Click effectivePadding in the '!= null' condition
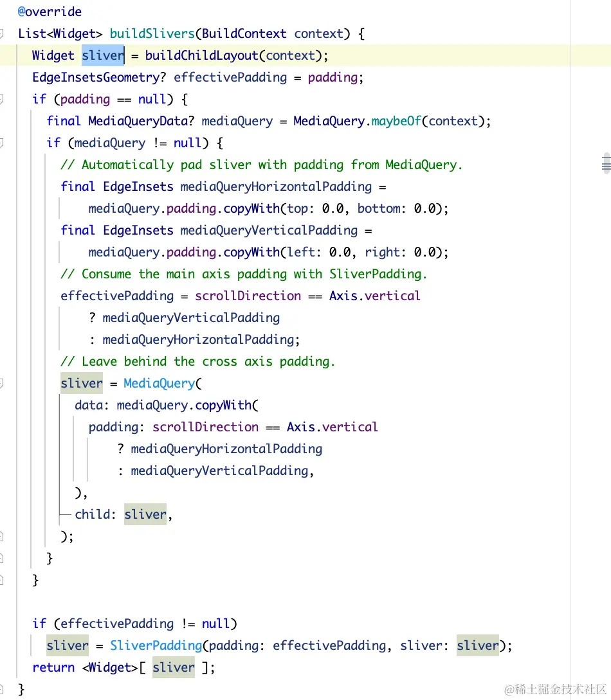Screen dimensions: 611x700 tap(117, 624)
